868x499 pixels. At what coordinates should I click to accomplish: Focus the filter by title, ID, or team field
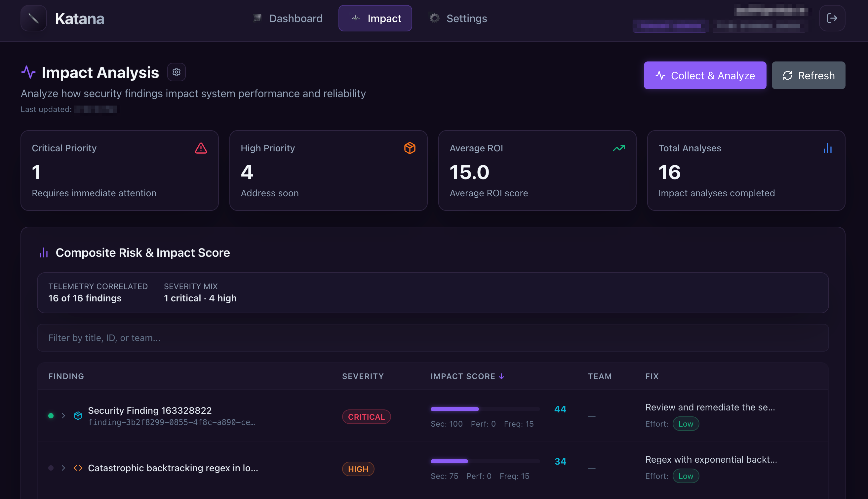pyautogui.click(x=433, y=338)
